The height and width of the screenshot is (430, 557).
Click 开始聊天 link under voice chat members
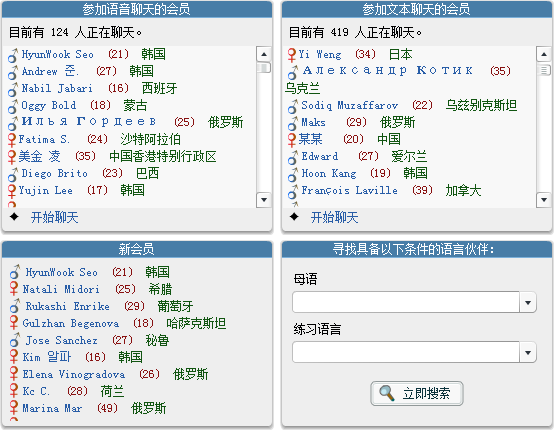(x=54, y=217)
